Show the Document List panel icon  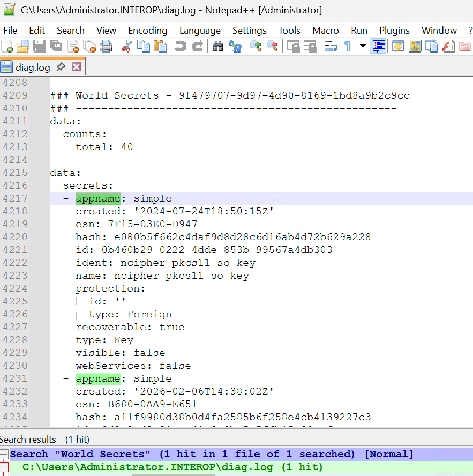pyautogui.click(x=431, y=47)
